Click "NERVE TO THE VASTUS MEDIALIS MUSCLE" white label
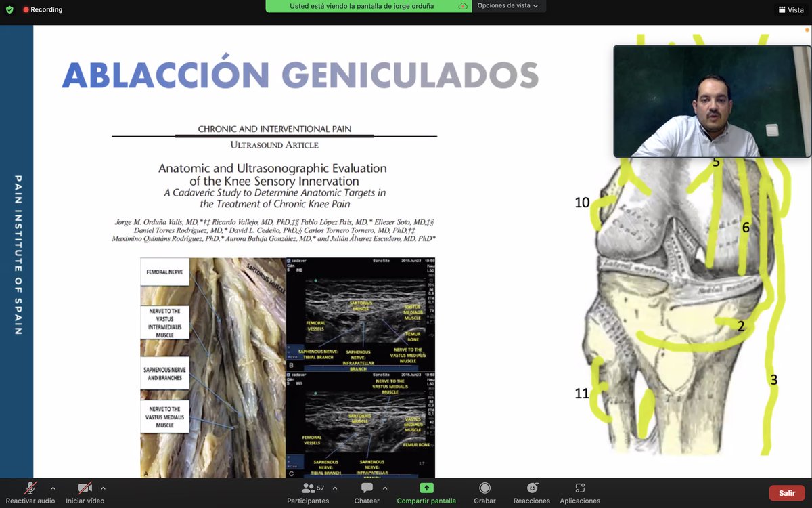Viewport: 812px width, 508px height. pos(164,417)
